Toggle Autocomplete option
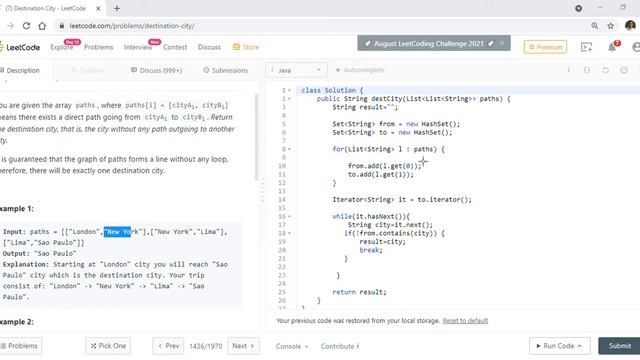640x360 pixels. [x=360, y=70]
